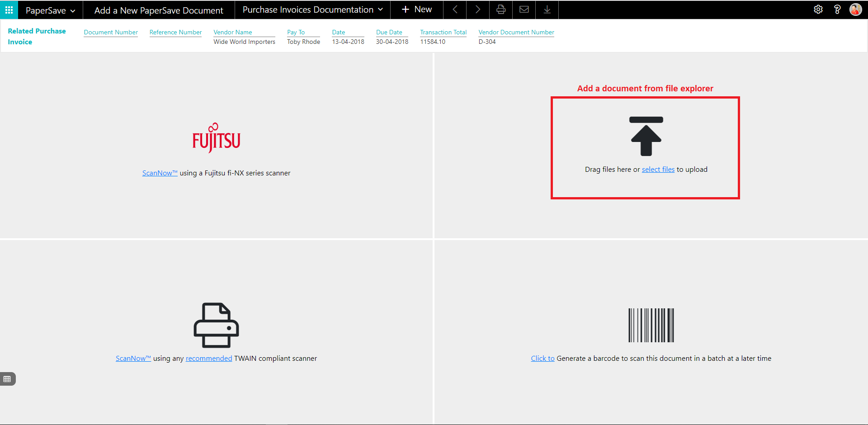The height and width of the screenshot is (425, 868).
Task: Click the select files link
Action: point(658,170)
